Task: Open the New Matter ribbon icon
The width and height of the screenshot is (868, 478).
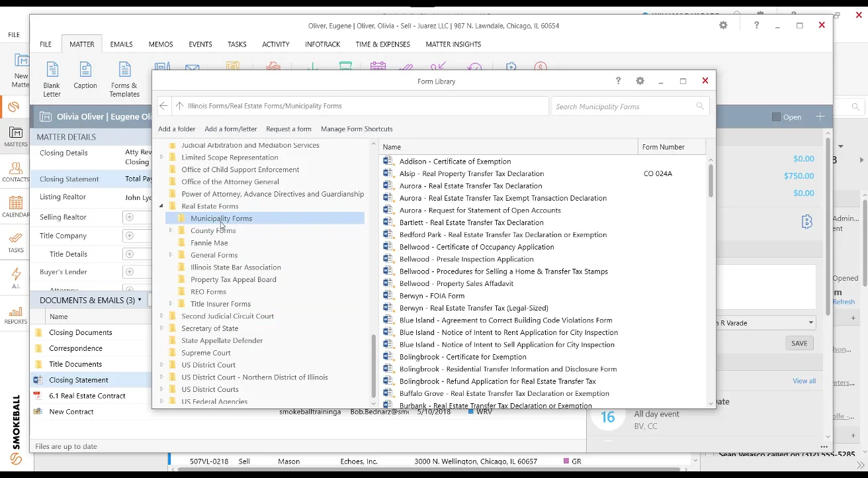Action: click(20, 71)
